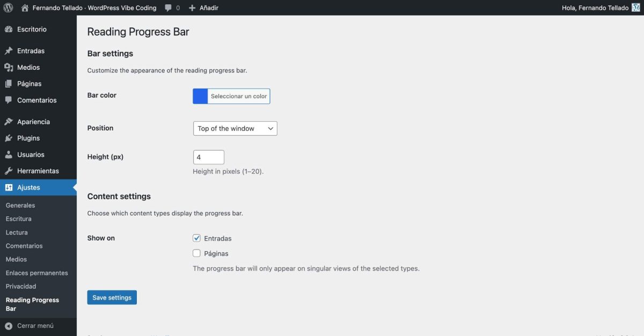Open the Position dropdown showing Top of the window
Screen dimensions: 644x336
pyautogui.click(x=235, y=128)
